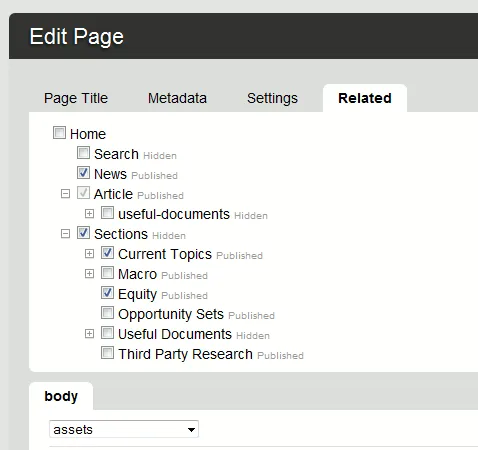
Task: Click the News page label
Action: click(110, 174)
